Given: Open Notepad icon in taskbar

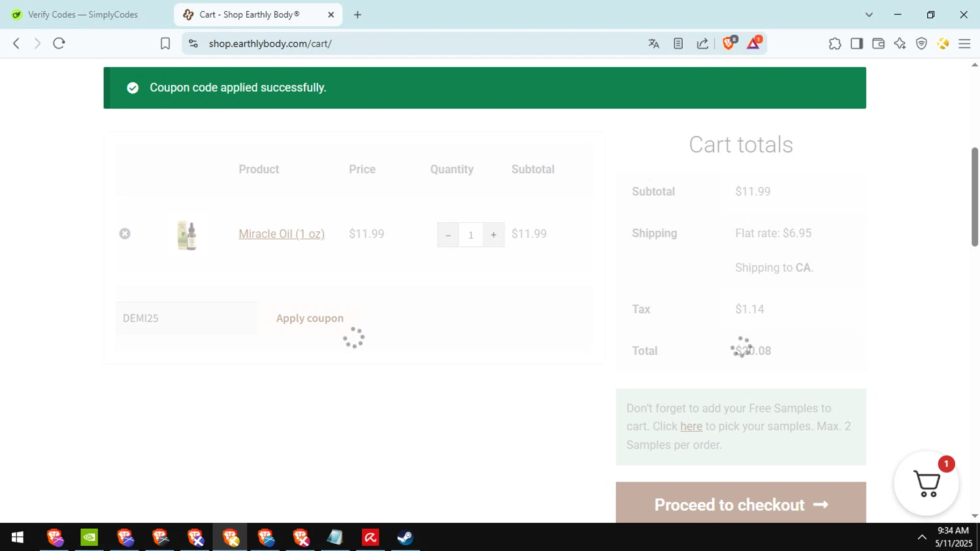Looking at the screenshot, I should [335, 537].
